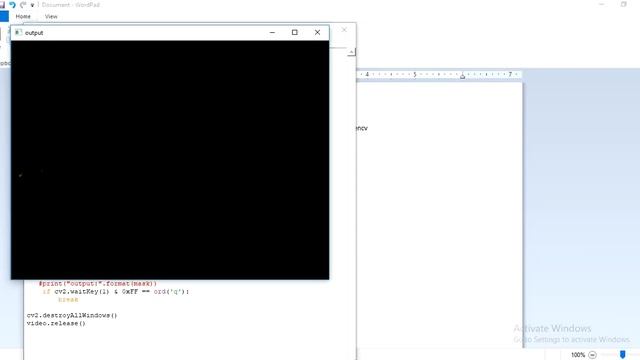
Task: Click the zoom out minus button
Action: point(593,355)
